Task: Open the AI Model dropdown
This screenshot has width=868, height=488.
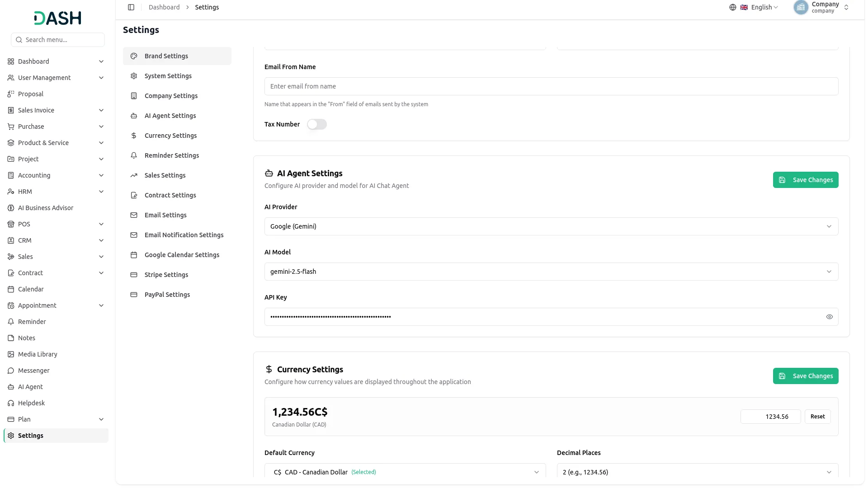Action: point(551,272)
